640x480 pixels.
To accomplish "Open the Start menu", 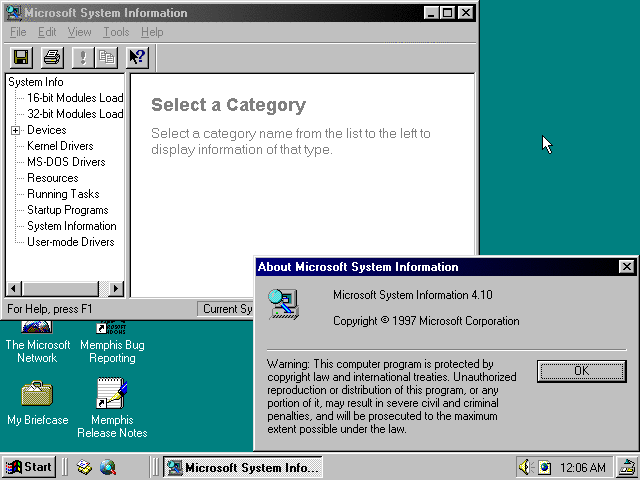I will (x=29, y=467).
